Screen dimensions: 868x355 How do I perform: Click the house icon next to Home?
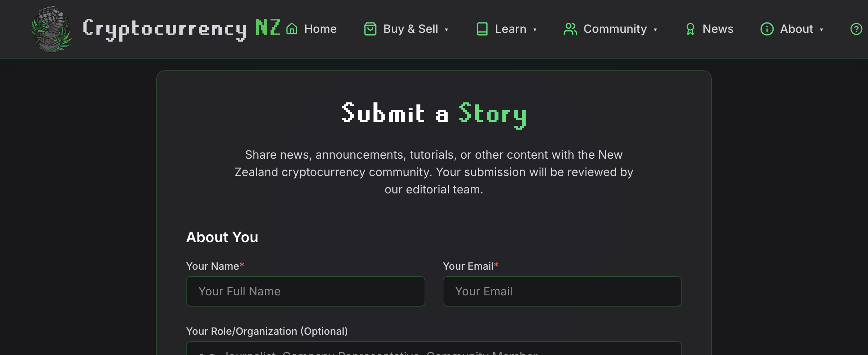(x=292, y=29)
